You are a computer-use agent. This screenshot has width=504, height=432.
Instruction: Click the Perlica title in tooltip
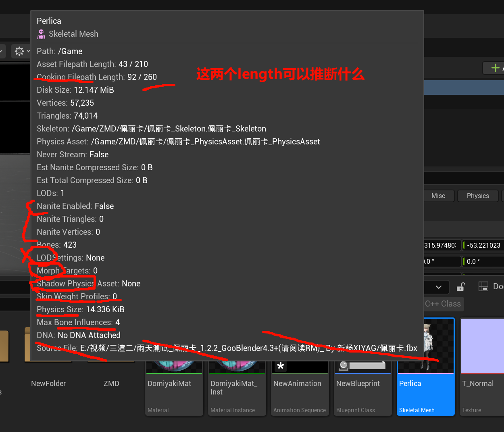click(x=49, y=21)
